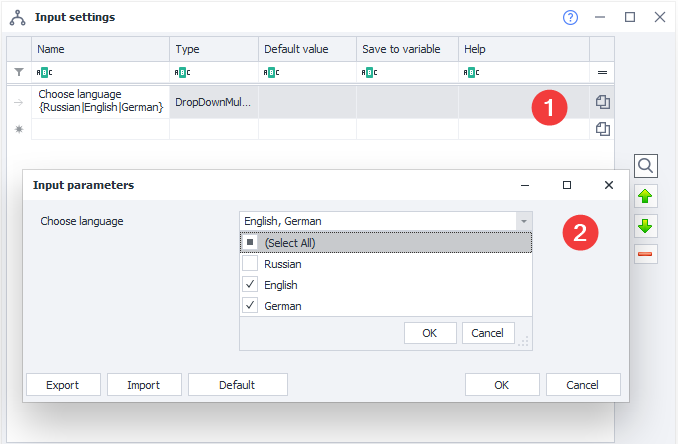Collapse the Choose language dropdown arrow
678x444 pixels.
tap(523, 221)
